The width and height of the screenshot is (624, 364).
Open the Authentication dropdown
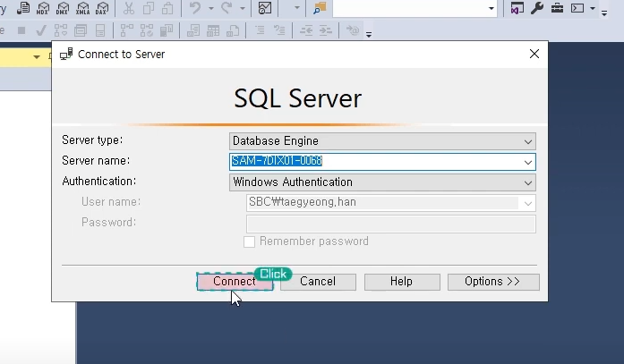pyautogui.click(x=382, y=182)
